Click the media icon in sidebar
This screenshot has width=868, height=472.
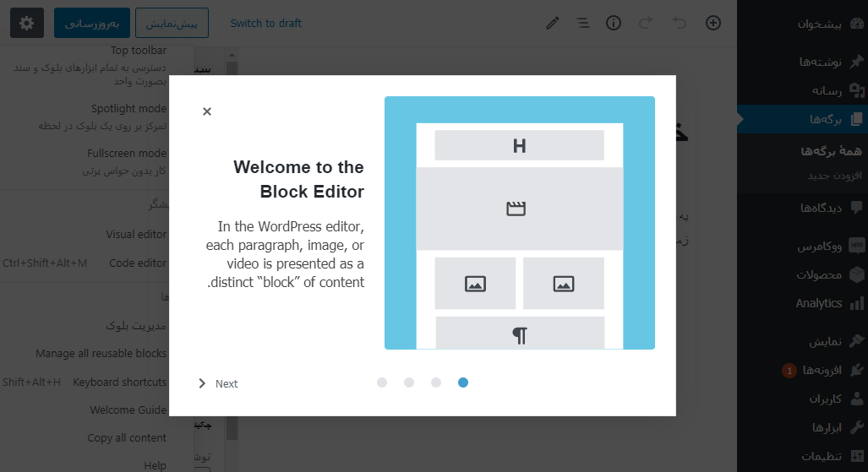pos(856,90)
